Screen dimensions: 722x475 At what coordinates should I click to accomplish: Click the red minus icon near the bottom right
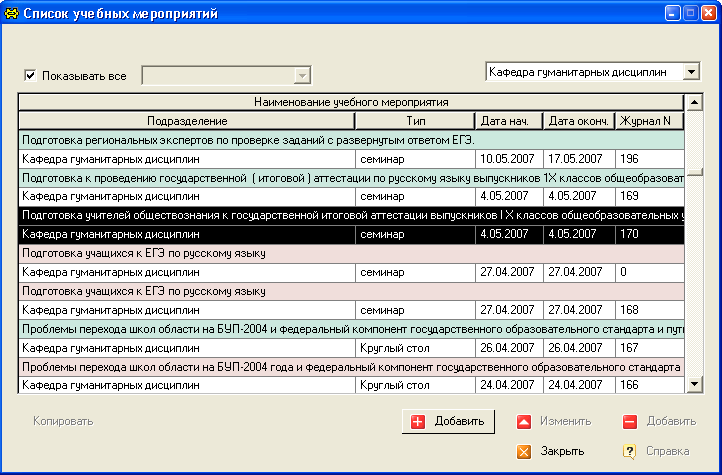629,422
